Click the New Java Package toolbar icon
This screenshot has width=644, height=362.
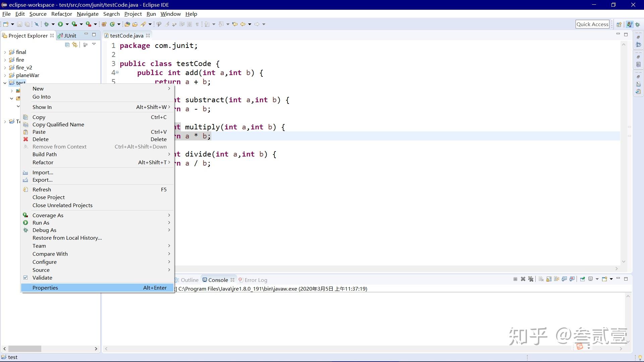coord(104,24)
